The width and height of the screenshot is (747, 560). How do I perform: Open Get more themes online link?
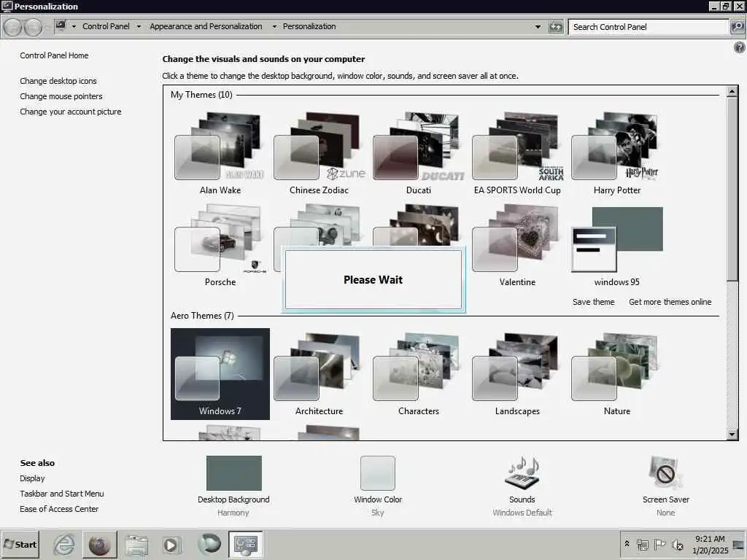670,302
